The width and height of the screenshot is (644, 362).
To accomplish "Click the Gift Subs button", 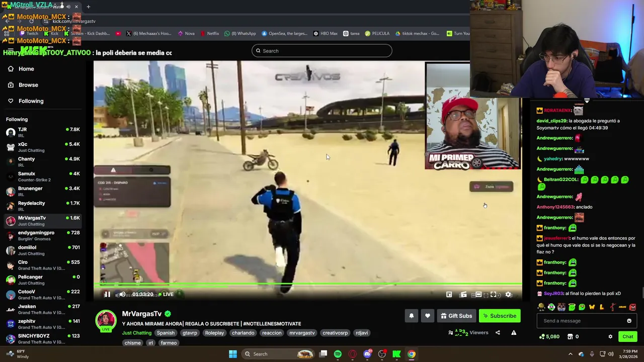I will click(456, 316).
